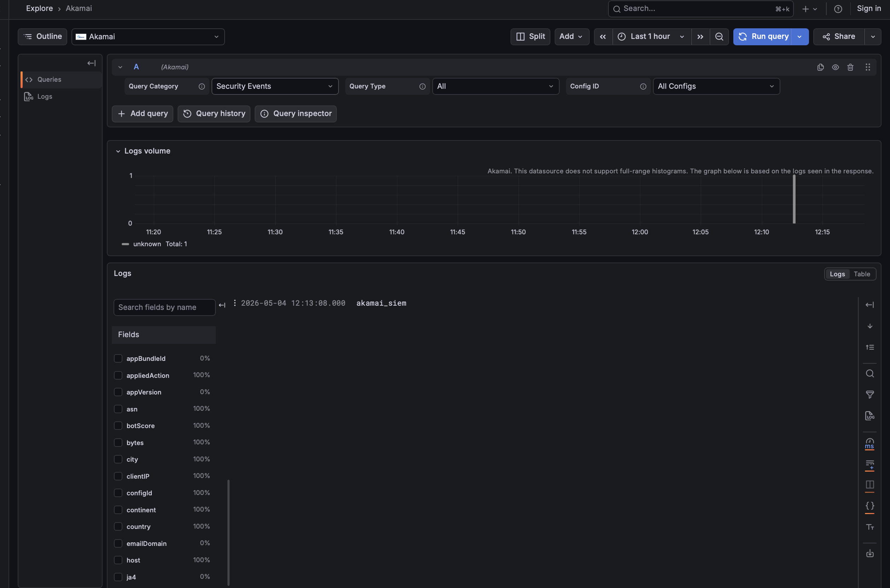Viewport: 890px width, 588px height.
Task: Open the help menu icon
Action: click(x=838, y=9)
